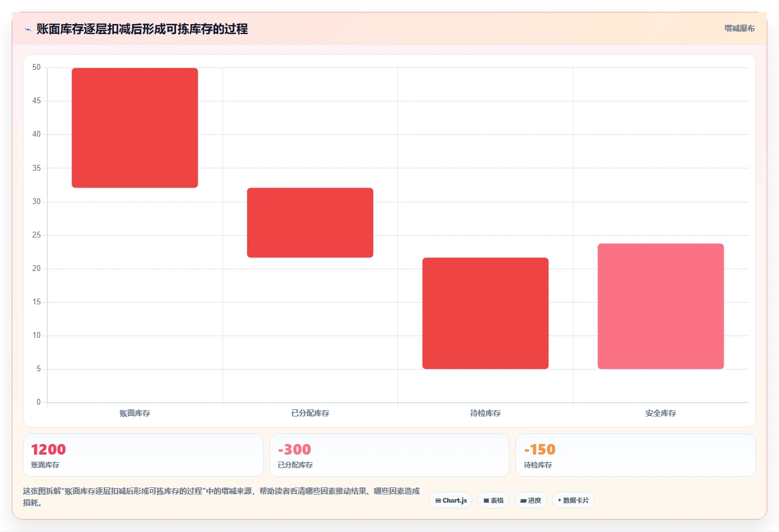
Task: Click the 进度 tag
Action: pyautogui.click(x=531, y=500)
